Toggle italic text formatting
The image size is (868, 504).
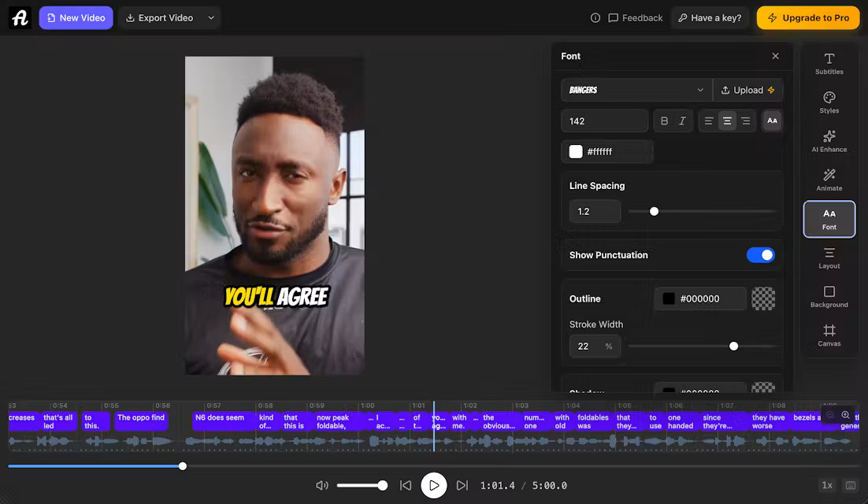pyautogui.click(x=682, y=120)
